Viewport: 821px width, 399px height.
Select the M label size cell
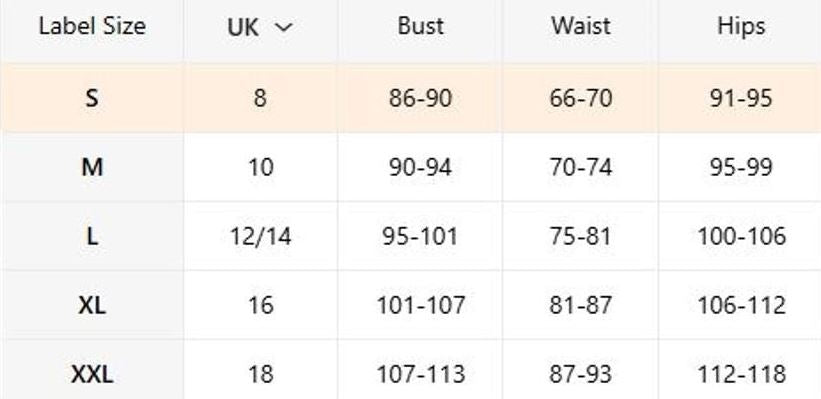92,168
